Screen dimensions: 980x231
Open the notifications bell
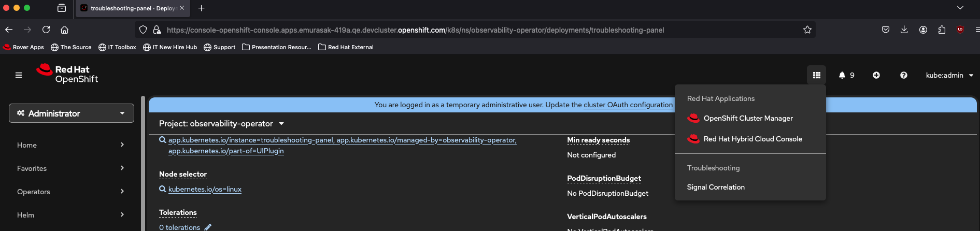tap(846, 75)
